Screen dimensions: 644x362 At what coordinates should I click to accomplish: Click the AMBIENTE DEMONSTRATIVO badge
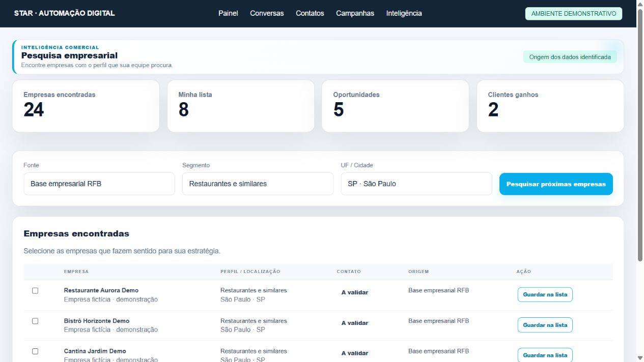tap(574, 14)
